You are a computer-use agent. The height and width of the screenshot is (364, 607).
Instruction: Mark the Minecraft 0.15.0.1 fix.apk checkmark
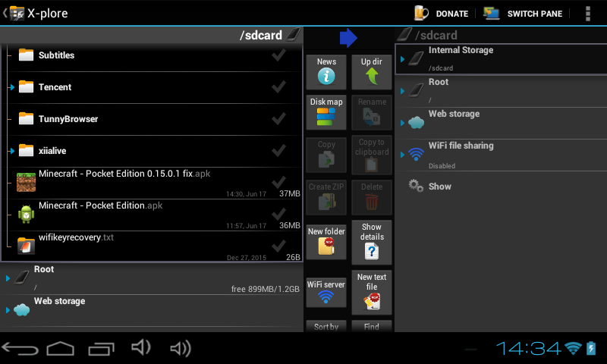278,182
